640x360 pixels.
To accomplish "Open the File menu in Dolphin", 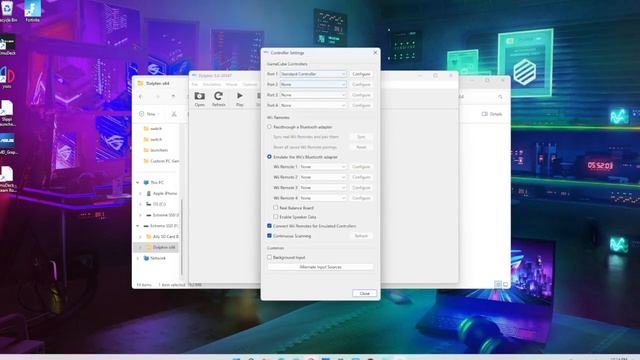I will (x=195, y=84).
